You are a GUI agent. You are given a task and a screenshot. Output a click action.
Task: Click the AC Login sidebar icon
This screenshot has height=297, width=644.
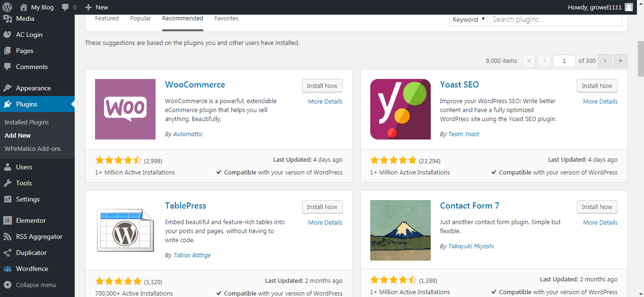click(x=7, y=35)
